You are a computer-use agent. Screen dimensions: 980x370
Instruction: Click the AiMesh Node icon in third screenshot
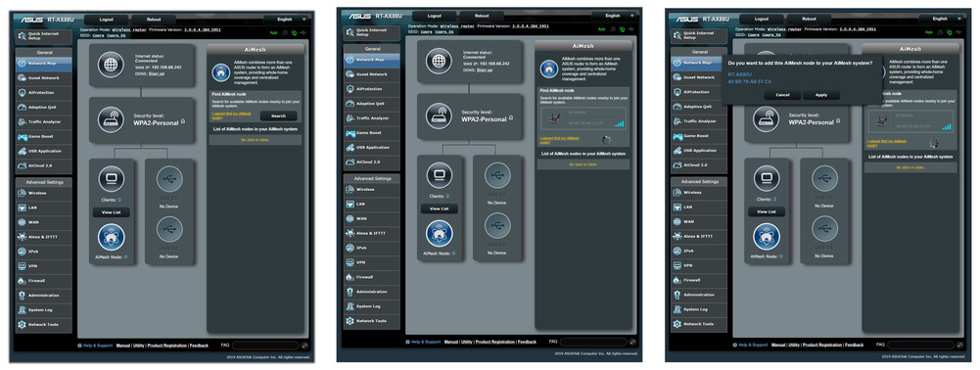(x=767, y=237)
